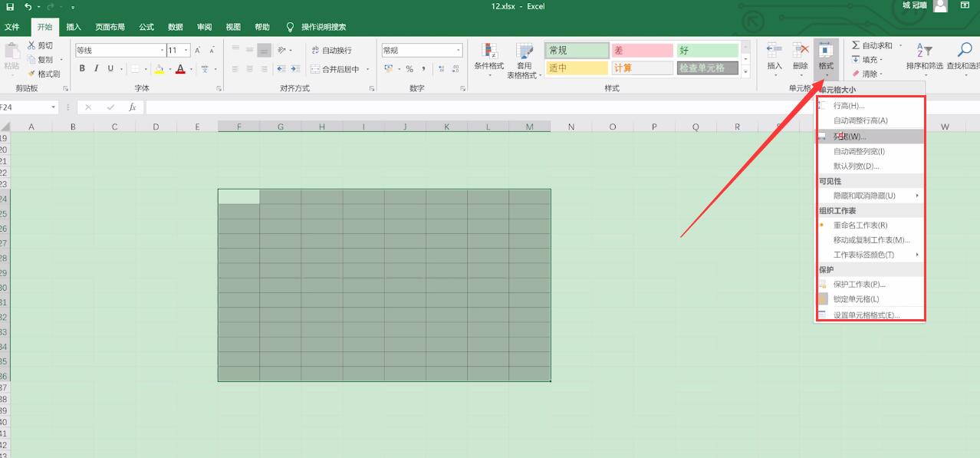Apply red font color A
The width and height of the screenshot is (980, 458).
[x=180, y=68]
